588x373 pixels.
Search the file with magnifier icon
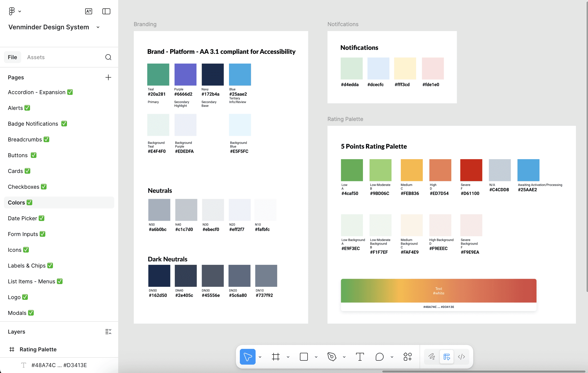pyautogui.click(x=108, y=57)
